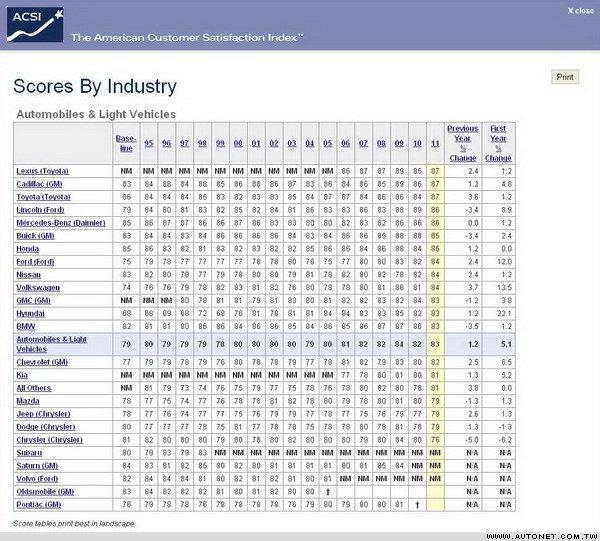Open the Volvo (Ford) link
The width and height of the screenshot is (600, 541).
(x=37, y=479)
